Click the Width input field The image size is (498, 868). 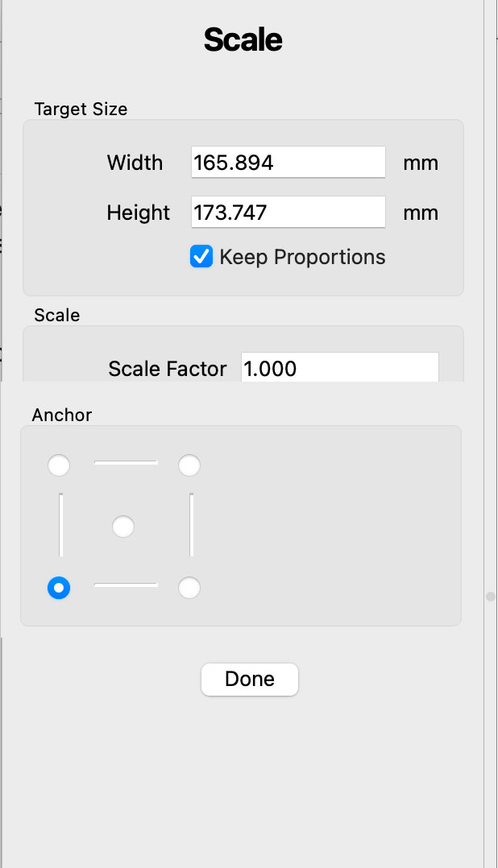click(288, 163)
